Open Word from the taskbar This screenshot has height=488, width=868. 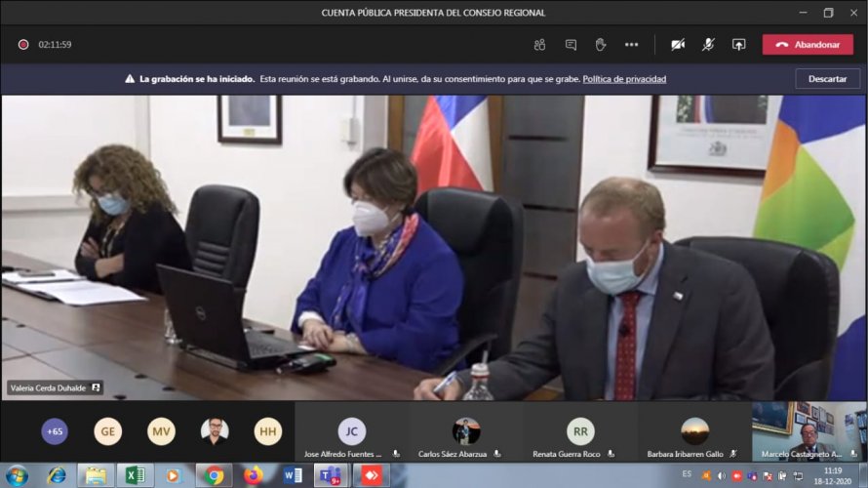pos(292,475)
